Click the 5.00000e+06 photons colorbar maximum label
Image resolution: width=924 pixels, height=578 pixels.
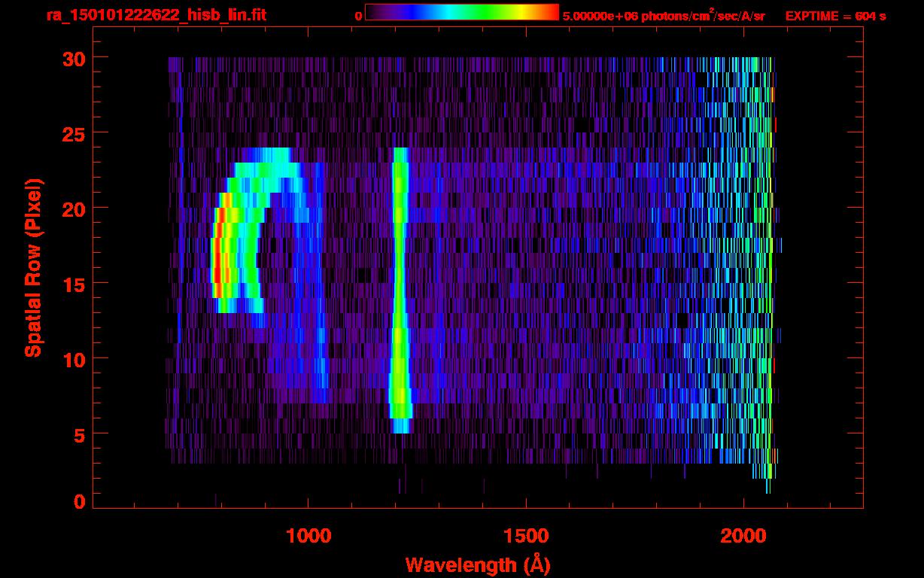pyautogui.click(x=664, y=16)
